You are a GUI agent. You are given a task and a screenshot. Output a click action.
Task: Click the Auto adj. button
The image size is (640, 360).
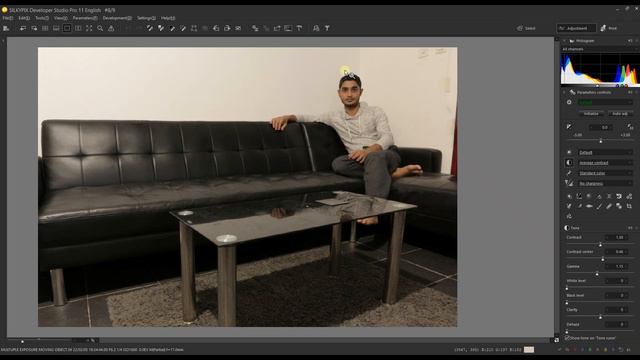pos(620,113)
